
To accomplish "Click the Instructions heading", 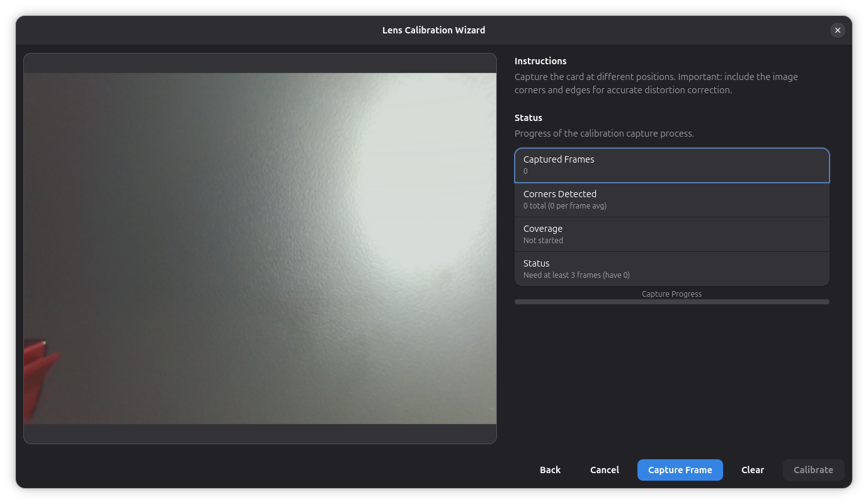I will tap(540, 61).
